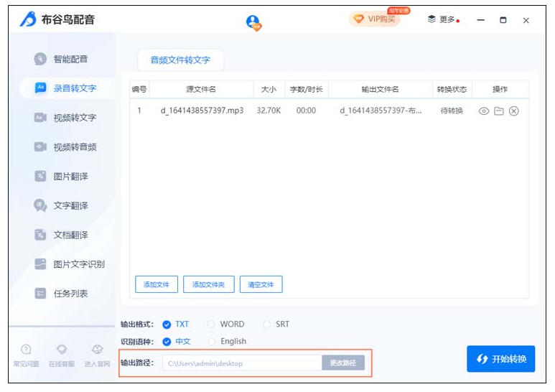
Task: Preview file with the eye icon
Action: pos(484,111)
